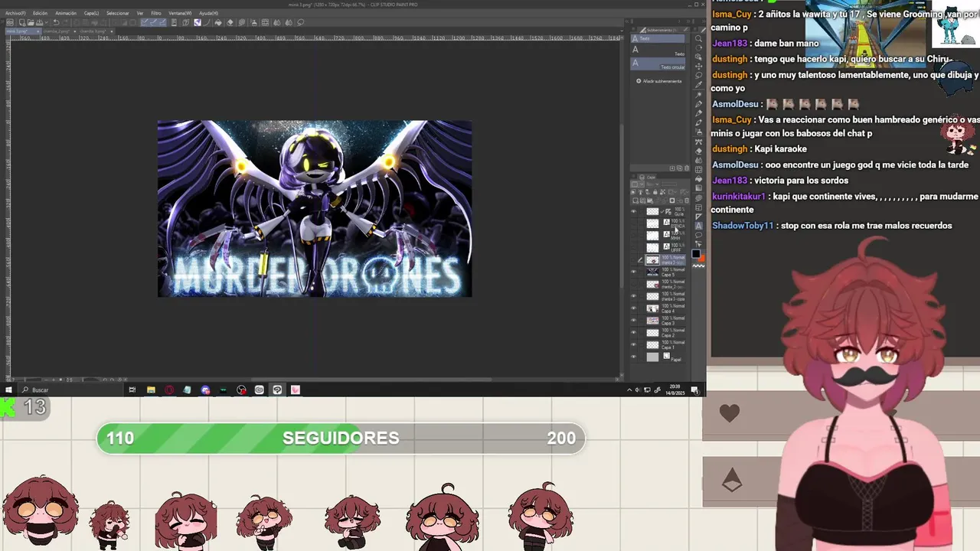The image size is (980, 551).
Task: Hide the Capa 3 layer
Action: [x=633, y=320]
